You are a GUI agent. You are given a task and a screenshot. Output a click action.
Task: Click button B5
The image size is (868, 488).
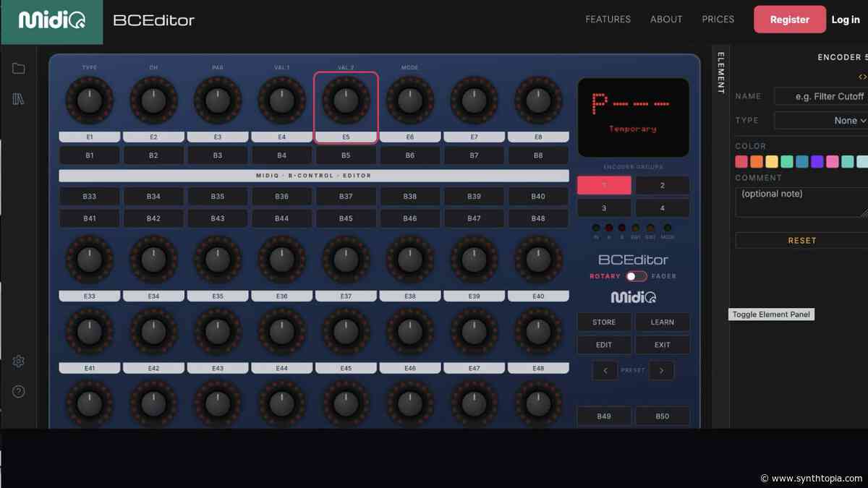[x=346, y=155]
